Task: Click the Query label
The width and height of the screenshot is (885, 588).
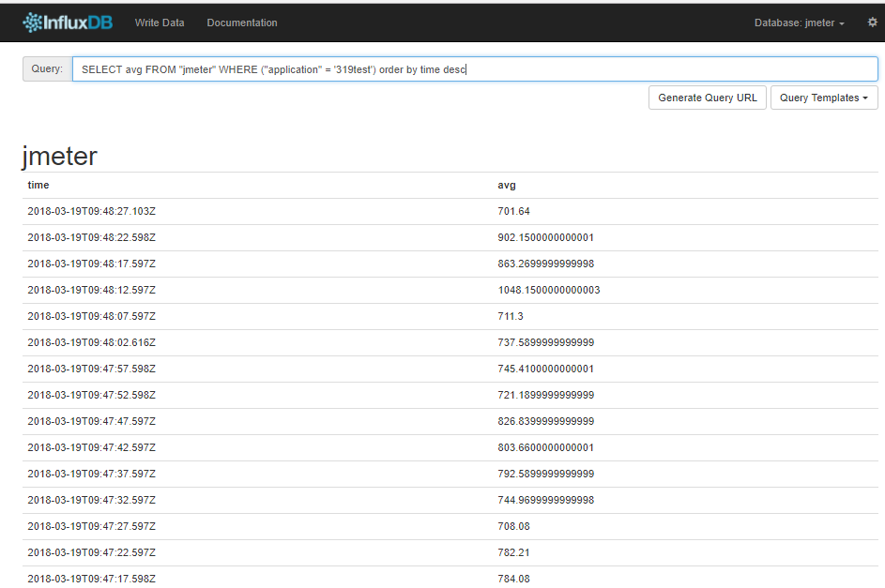Action: coord(48,68)
